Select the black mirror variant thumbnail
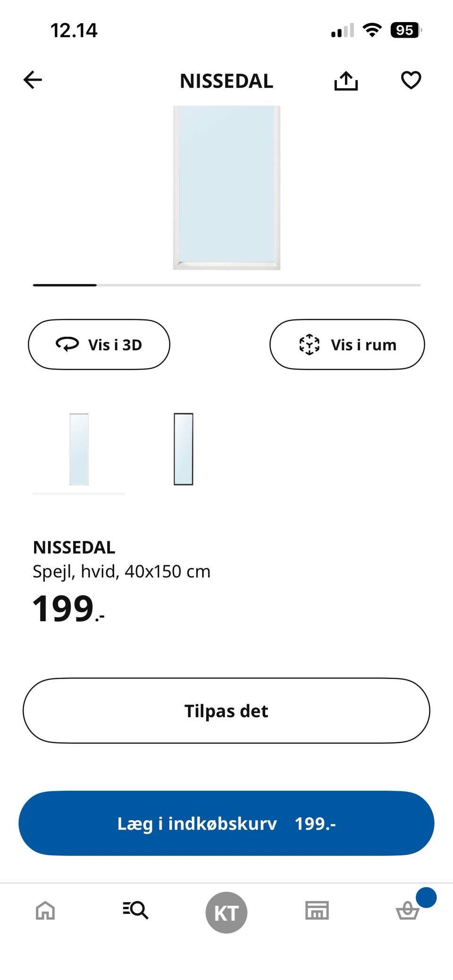The width and height of the screenshot is (453, 980). [x=184, y=449]
